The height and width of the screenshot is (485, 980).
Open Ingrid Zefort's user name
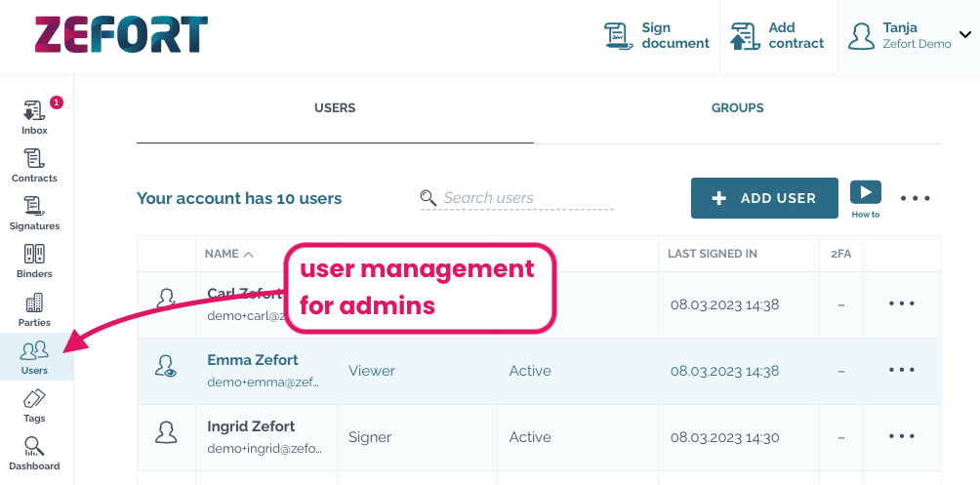[x=251, y=426]
